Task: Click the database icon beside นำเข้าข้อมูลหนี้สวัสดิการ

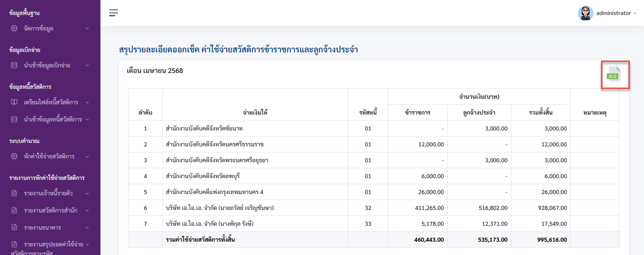Action: click(14, 119)
